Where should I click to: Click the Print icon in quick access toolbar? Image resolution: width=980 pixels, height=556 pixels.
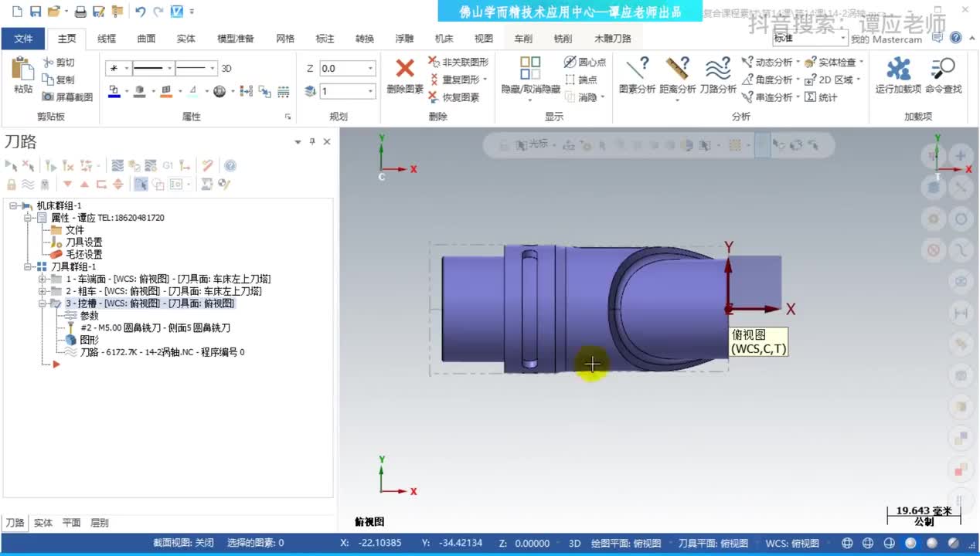pyautogui.click(x=80, y=12)
